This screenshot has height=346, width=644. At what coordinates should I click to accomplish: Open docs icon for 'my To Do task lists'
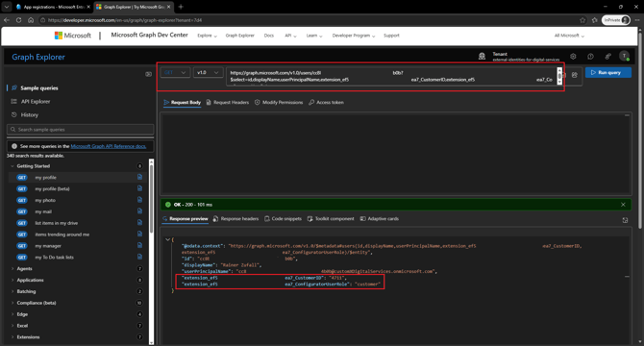click(x=139, y=257)
